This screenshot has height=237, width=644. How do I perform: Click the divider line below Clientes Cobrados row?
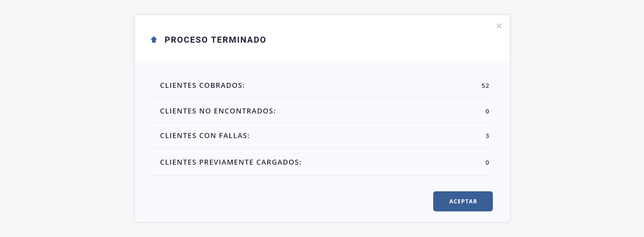[x=322, y=97]
